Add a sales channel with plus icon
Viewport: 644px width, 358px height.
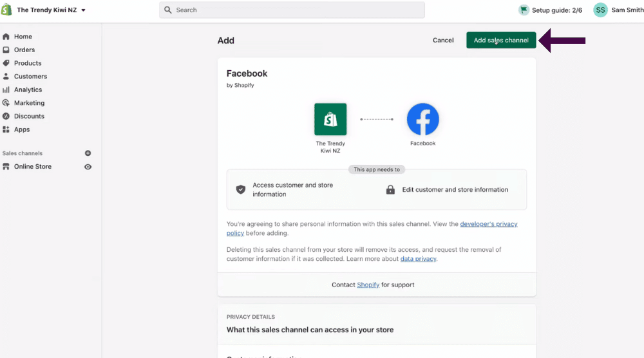88,153
